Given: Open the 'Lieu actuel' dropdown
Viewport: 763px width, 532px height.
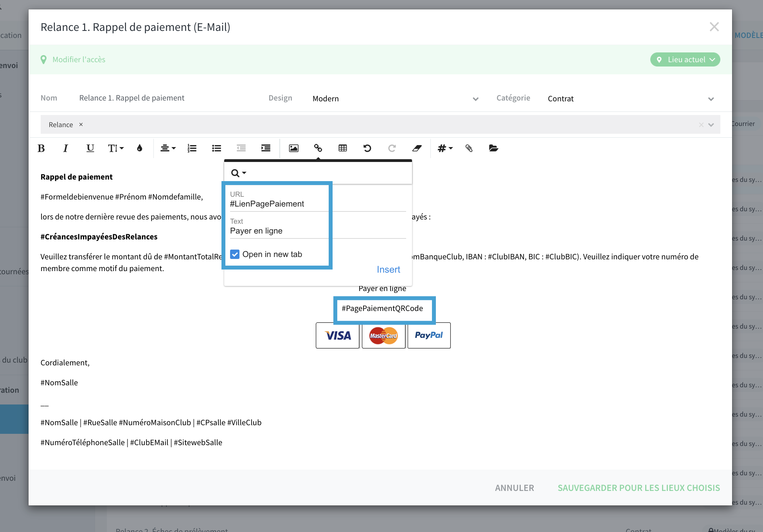Looking at the screenshot, I should tap(685, 59).
